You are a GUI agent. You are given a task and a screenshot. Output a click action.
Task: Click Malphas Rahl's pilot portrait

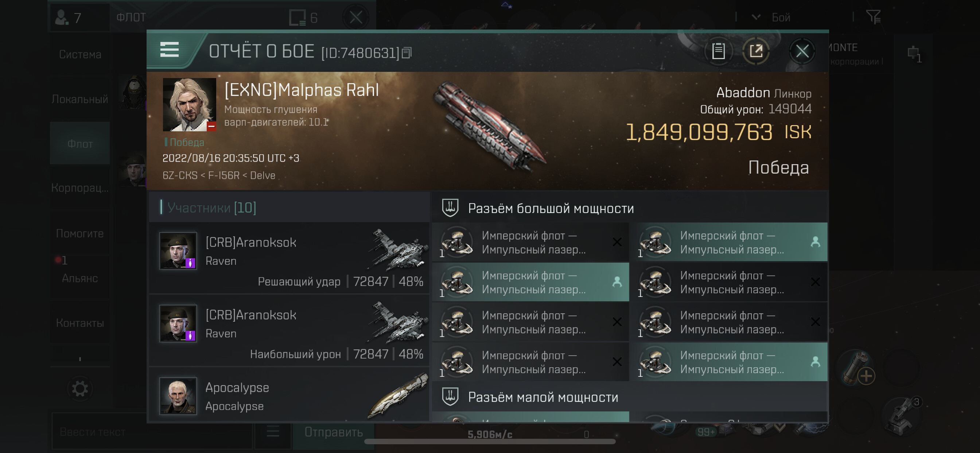[x=189, y=105]
